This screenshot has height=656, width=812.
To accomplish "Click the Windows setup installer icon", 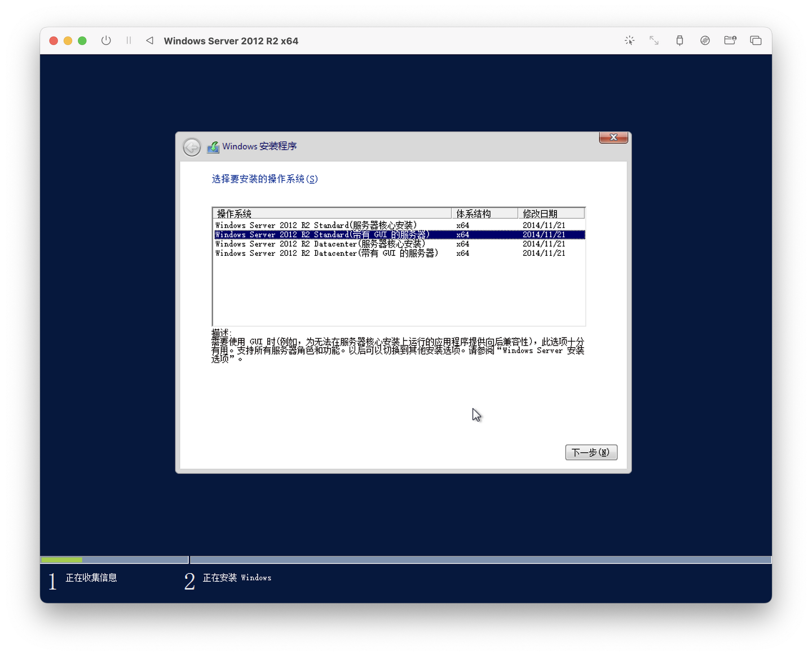I will pos(213,147).
